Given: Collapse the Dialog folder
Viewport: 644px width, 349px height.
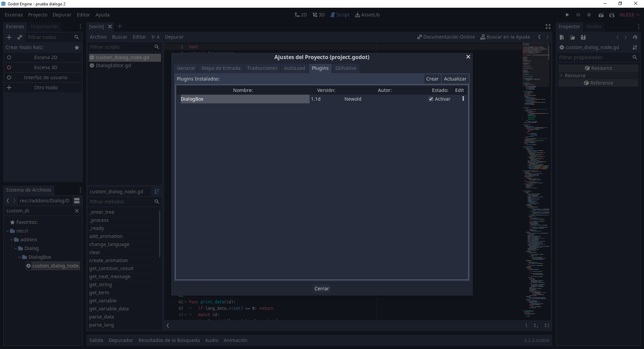Looking at the screenshot, I should click(x=16, y=248).
